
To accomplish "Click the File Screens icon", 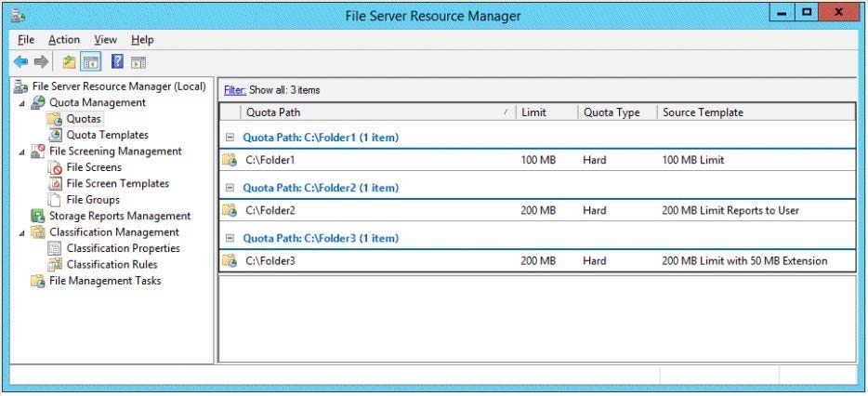I will point(56,167).
